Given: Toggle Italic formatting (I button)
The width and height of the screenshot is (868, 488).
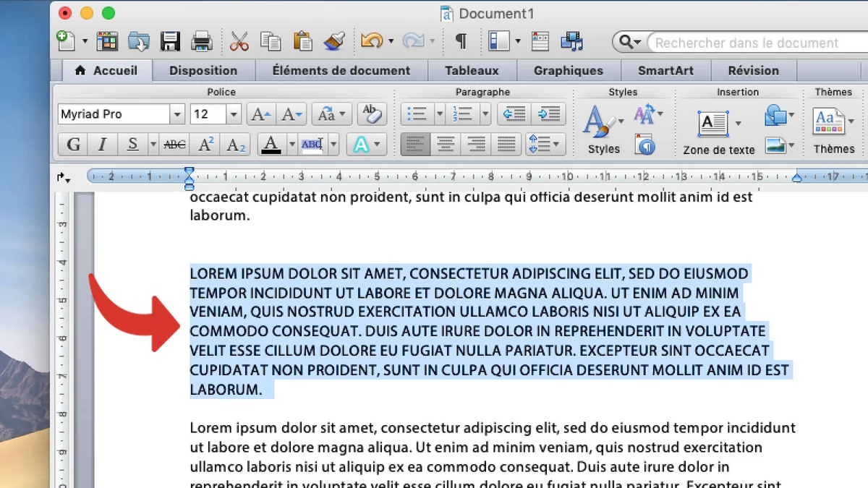Looking at the screenshot, I should 102,145.
